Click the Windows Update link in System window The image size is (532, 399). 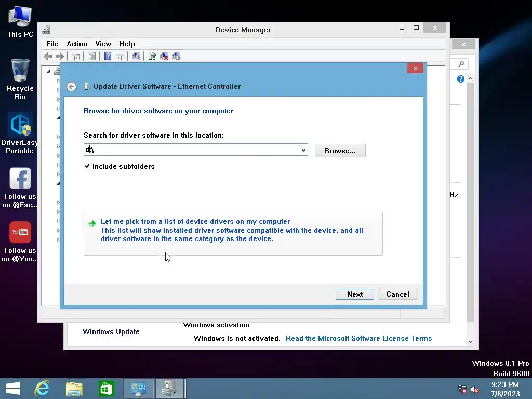click(111, 331)
